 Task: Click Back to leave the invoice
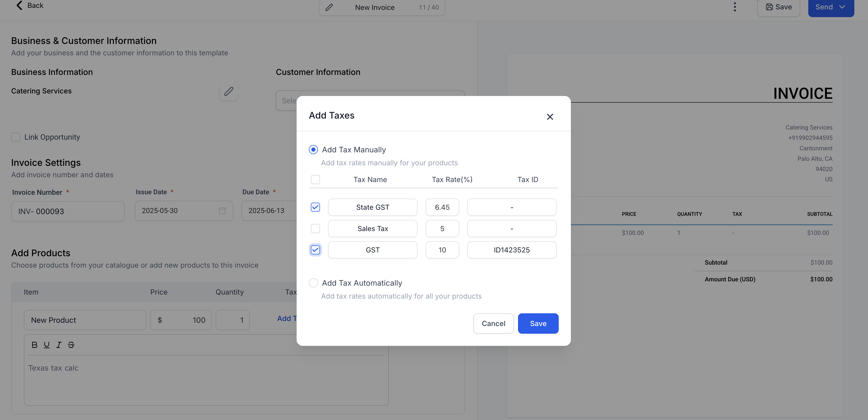(x=30, y=5)
